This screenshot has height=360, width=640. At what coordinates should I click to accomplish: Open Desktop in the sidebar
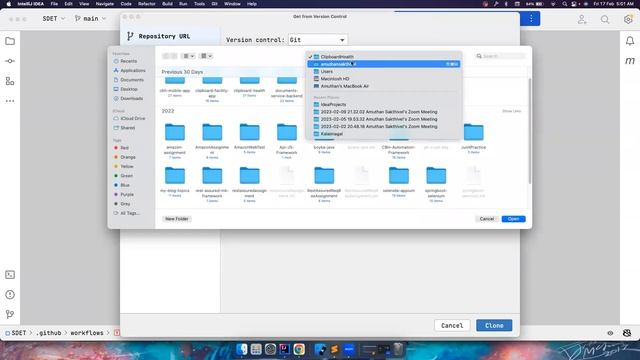click(129, 89)
